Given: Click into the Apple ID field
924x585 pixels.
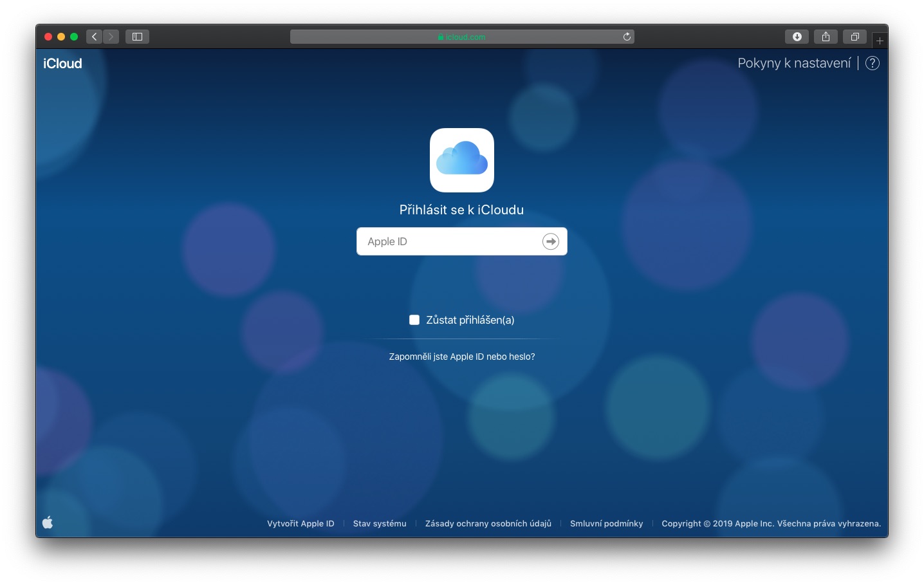Looking at the screenshot, I should pyautogui.click(x=462, y=241).
